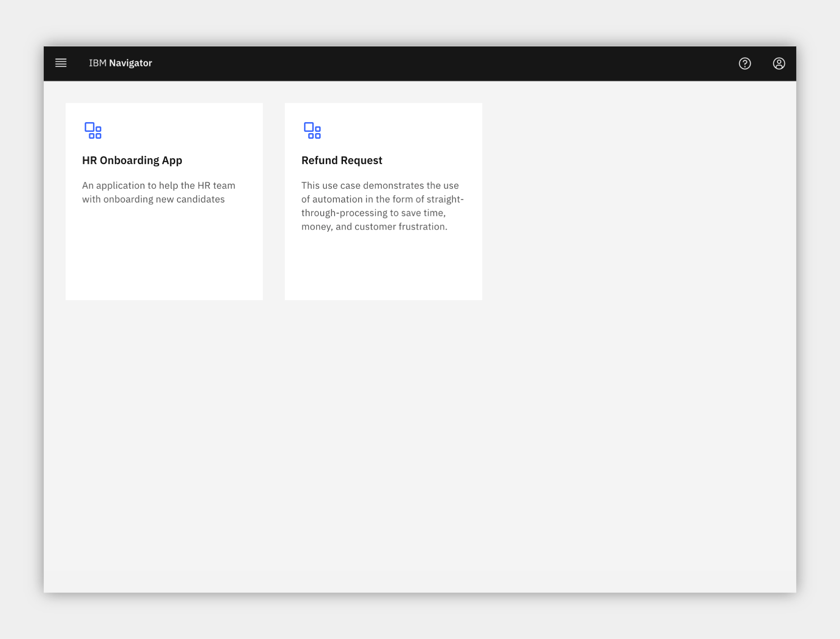Open the Refund Request title
The image size is (840, 639).
coord(342,160)
